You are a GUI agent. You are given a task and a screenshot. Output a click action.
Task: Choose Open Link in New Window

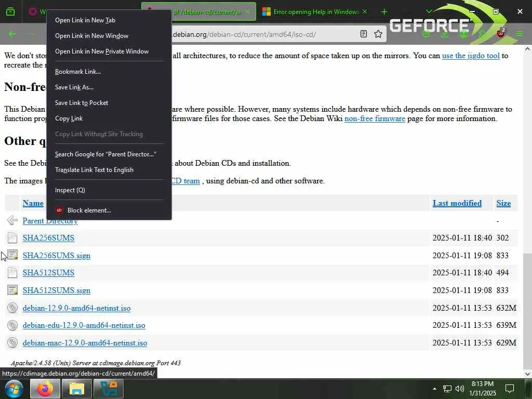(x=109, y=36)
